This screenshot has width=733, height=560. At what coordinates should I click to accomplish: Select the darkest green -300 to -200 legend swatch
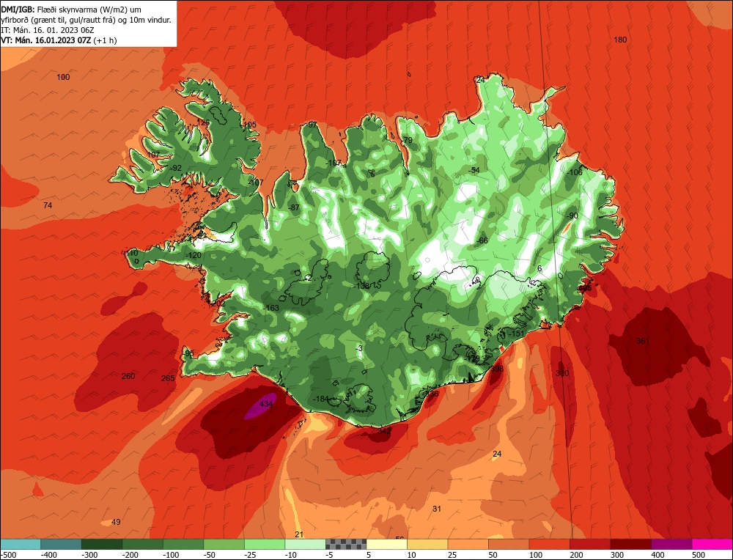point(102,545)
